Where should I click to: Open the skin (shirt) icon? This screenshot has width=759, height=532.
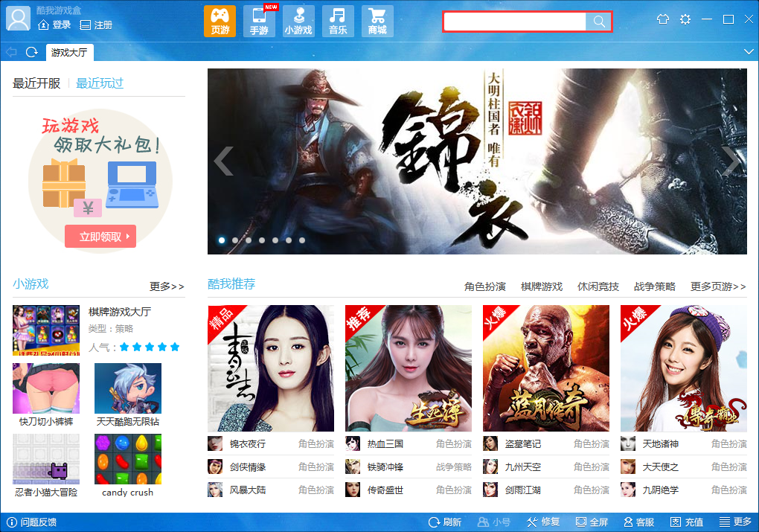click(x=663, y=19)
